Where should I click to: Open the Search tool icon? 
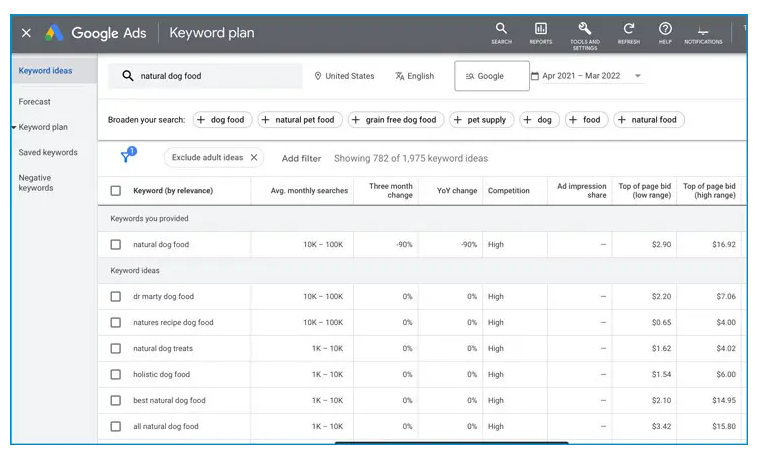tap(501, 29)
